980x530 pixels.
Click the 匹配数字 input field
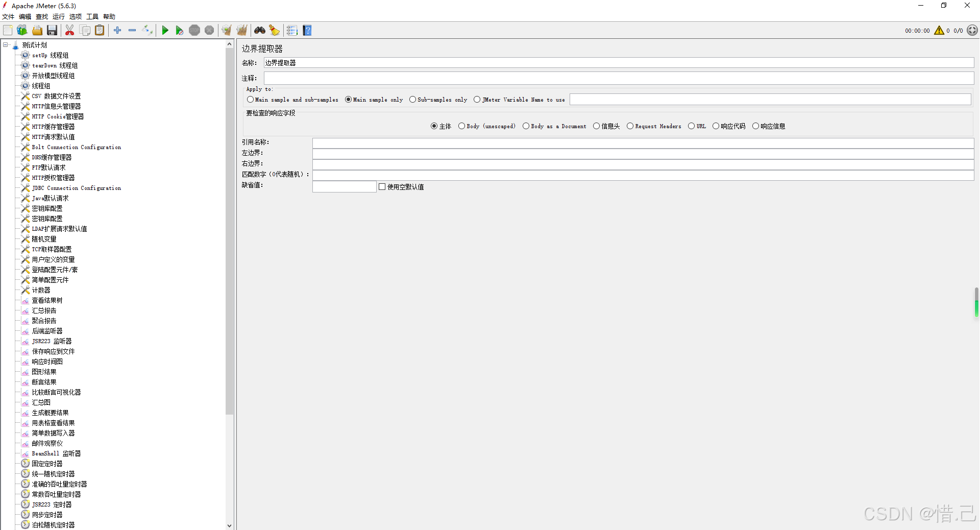[x=643, y=175]
